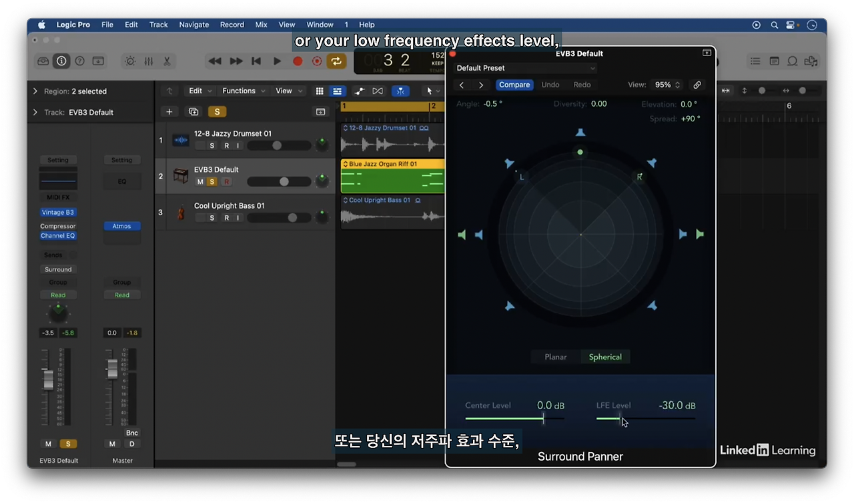This screenshot has width=854, height=504.
Task: Solo the Cool Upright Bass 01 track
Action: pos(212,218)
